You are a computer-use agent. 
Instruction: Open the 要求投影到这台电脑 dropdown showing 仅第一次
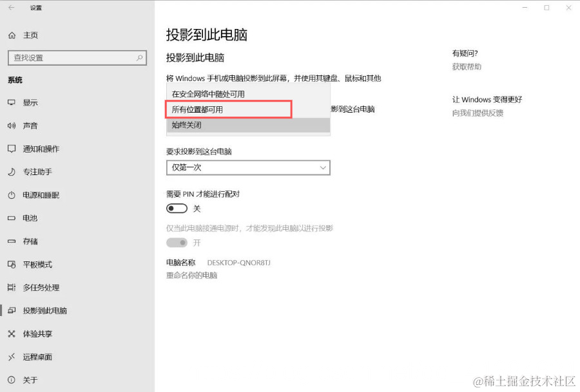pos(248,167)
